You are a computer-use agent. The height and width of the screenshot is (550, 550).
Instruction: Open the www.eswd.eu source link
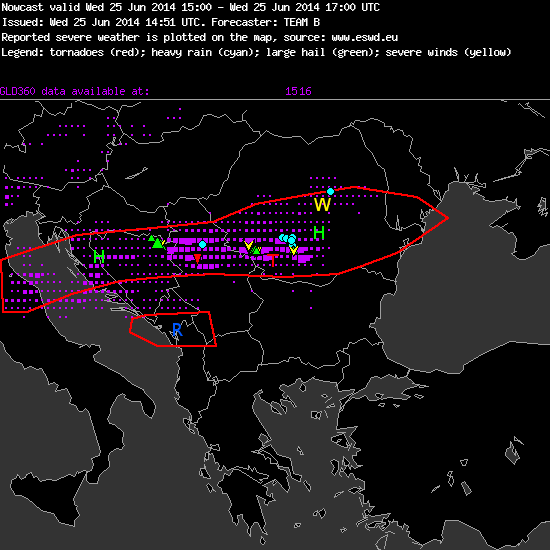364,38
